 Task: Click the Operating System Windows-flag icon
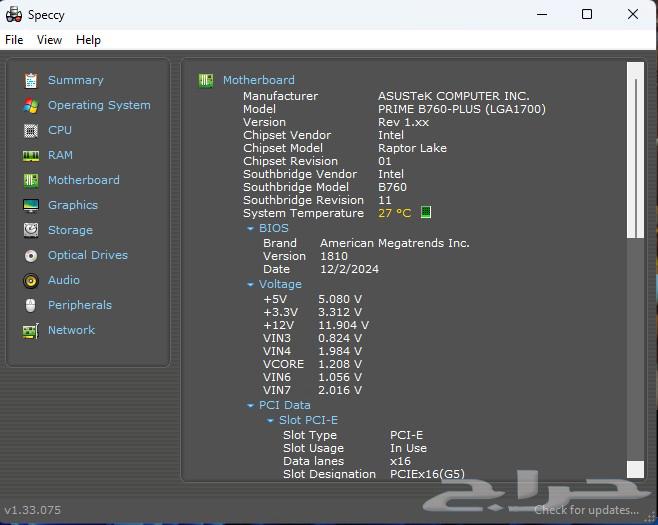pyautogui.click(x=31, y=105)
